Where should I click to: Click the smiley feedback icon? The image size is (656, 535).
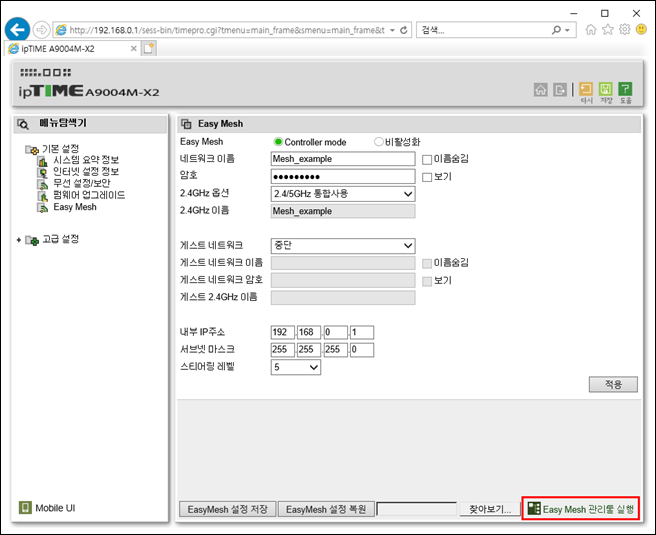coord(641,29)
